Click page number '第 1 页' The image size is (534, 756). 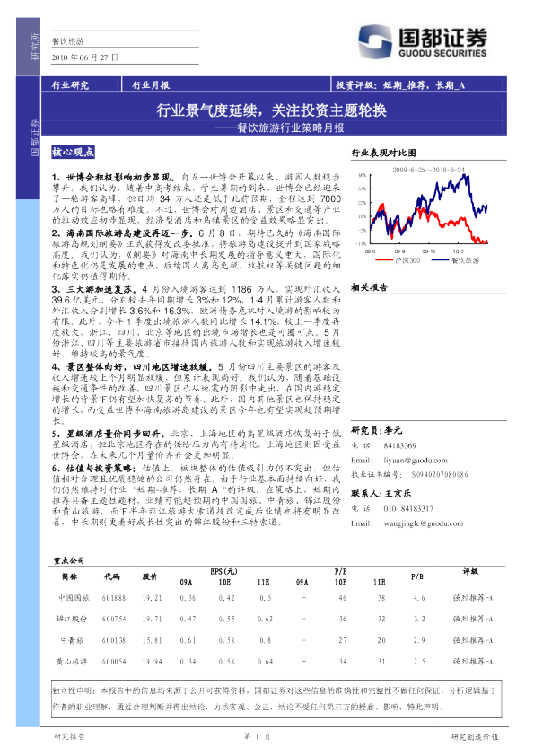coord(257,736)
